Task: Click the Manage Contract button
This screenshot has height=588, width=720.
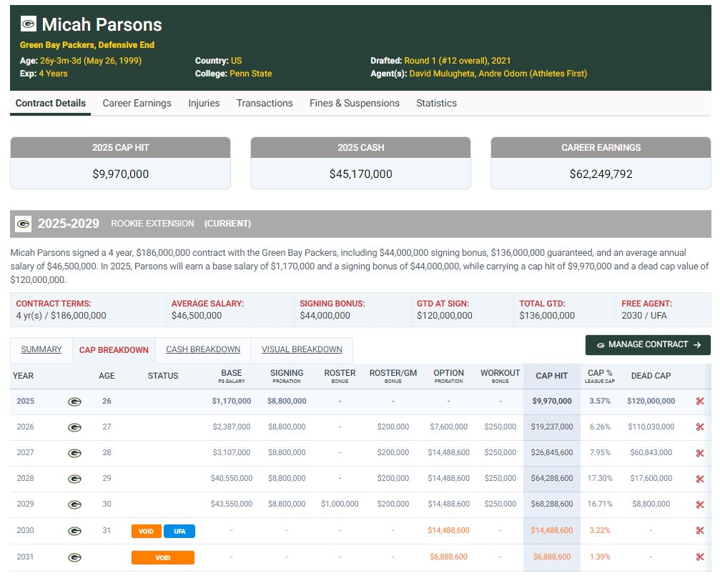Action: click(x=648, y=344)
